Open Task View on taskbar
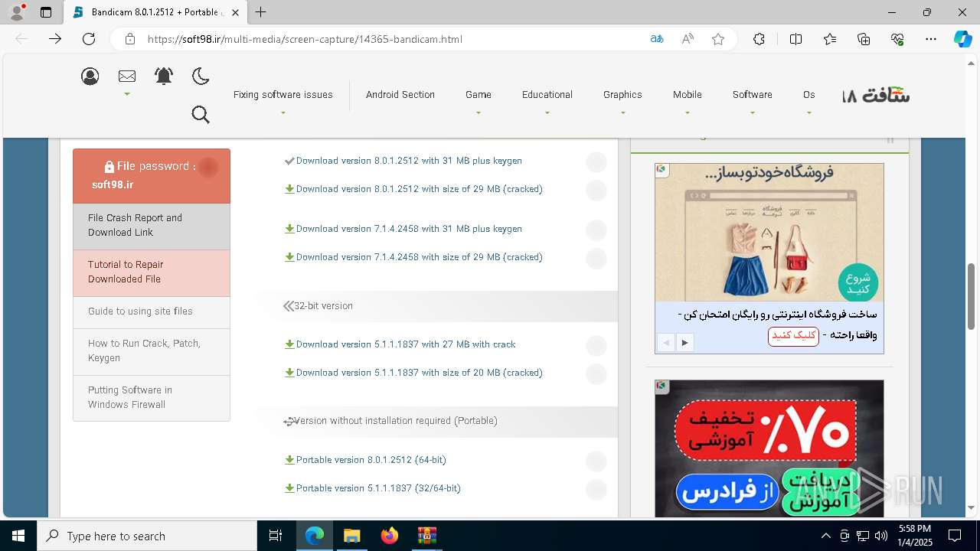Image resolution: width=980 pixels, height=551 pixels. pos(276,536)
